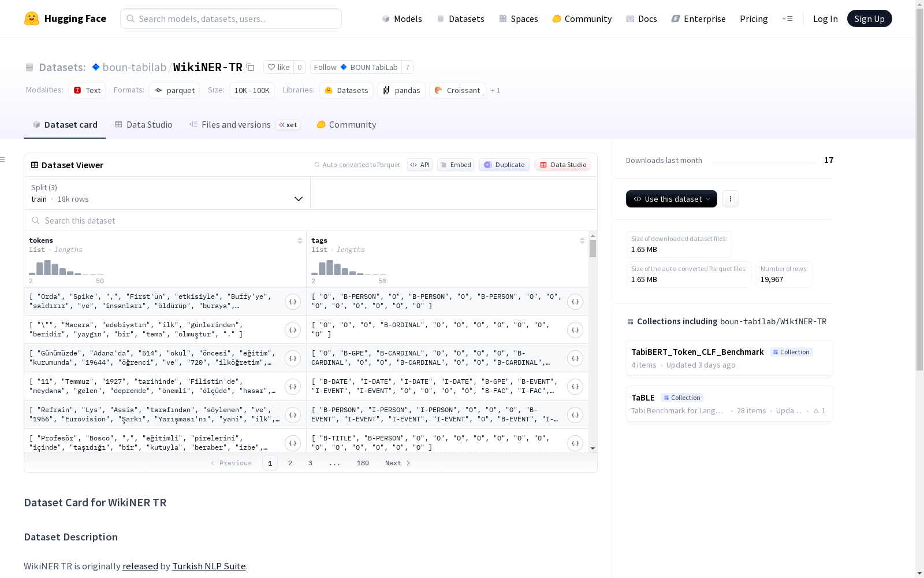Viewport: 924px width, 578px height.
Task: Select the Datasets library tag
Action: pos(346,90)
